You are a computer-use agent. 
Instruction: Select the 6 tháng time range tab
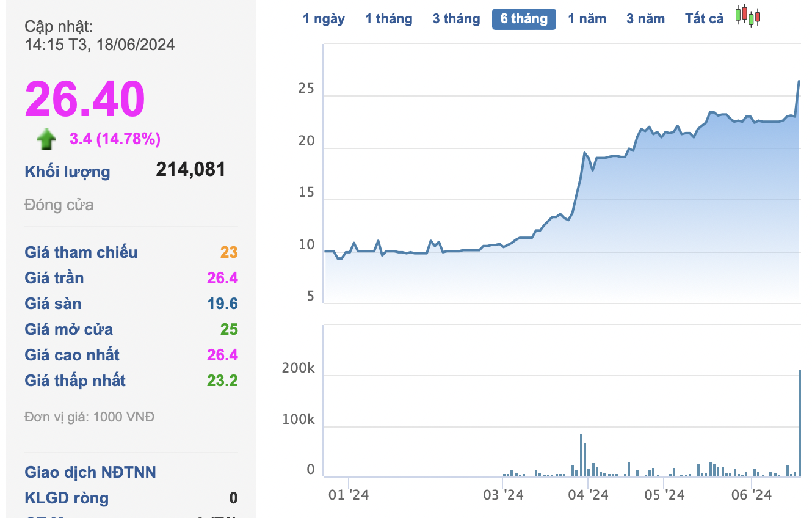[524, 19]
